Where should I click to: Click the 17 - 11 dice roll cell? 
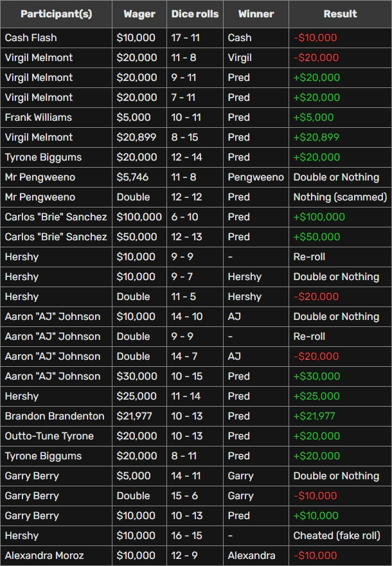[185, 38]
